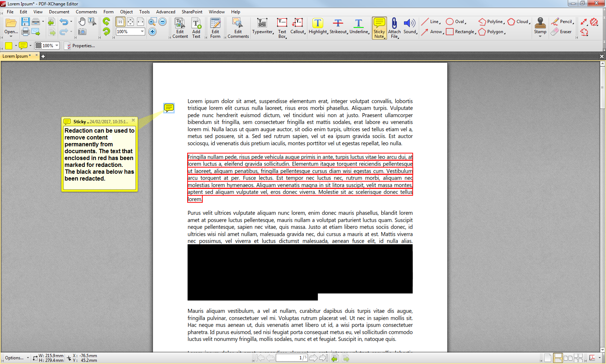
Task: Click the yellow fill color swatch
Action: 9,46
